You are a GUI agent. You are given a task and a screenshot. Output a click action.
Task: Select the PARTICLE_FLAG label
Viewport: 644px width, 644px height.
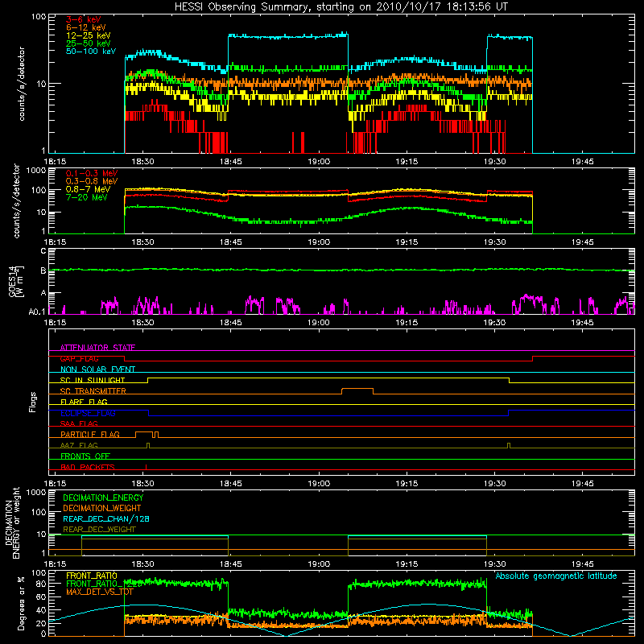point(90,434)
